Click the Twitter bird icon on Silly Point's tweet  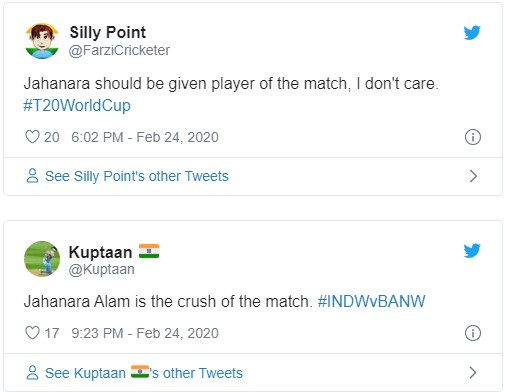[472, 33]
